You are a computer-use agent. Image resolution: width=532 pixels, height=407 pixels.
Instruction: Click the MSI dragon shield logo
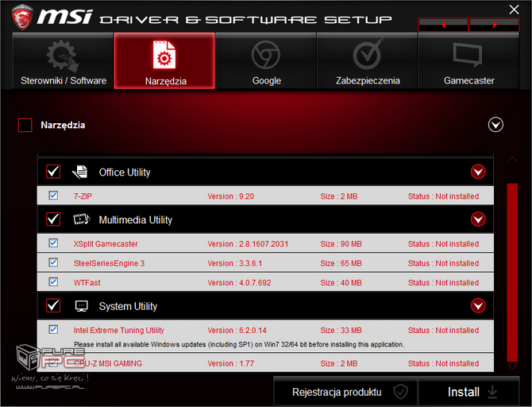pyautogui.click(x=22, y=17)
